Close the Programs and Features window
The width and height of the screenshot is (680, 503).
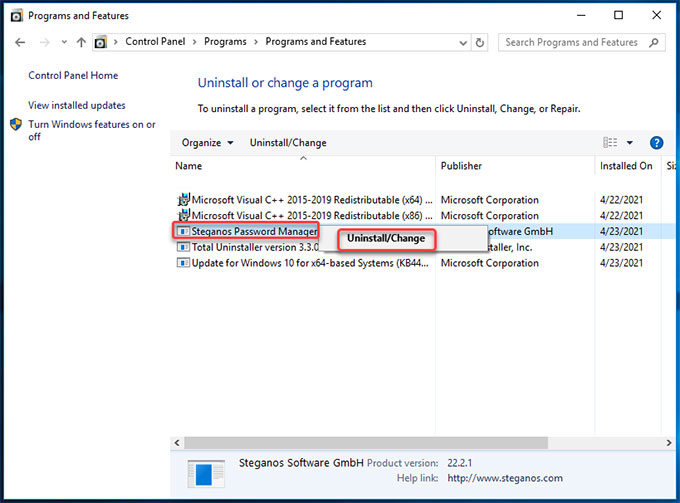[x=657, y=15]
